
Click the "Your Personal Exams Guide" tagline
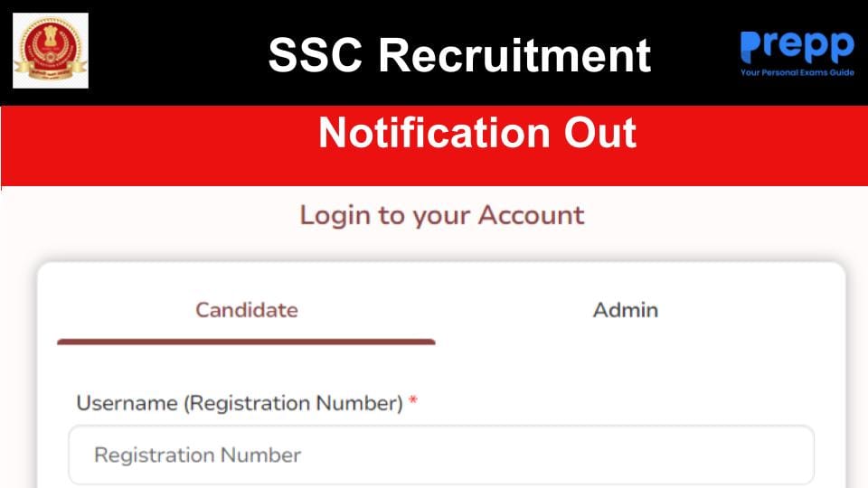pyautogui.click(x=797, y=72)
